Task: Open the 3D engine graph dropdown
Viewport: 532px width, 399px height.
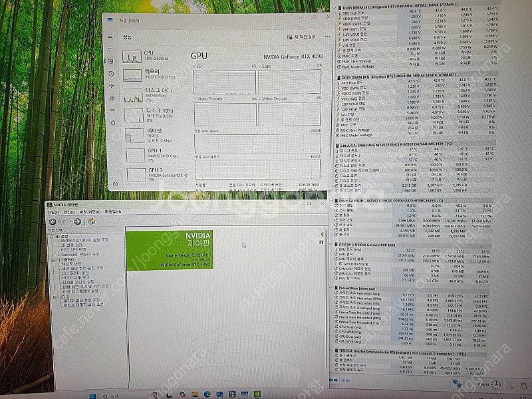Action: (194, 66)
